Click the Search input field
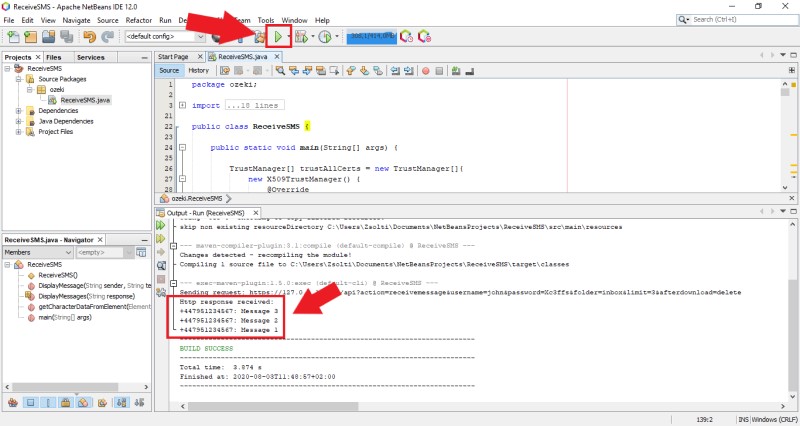 [x=740, y=19]
